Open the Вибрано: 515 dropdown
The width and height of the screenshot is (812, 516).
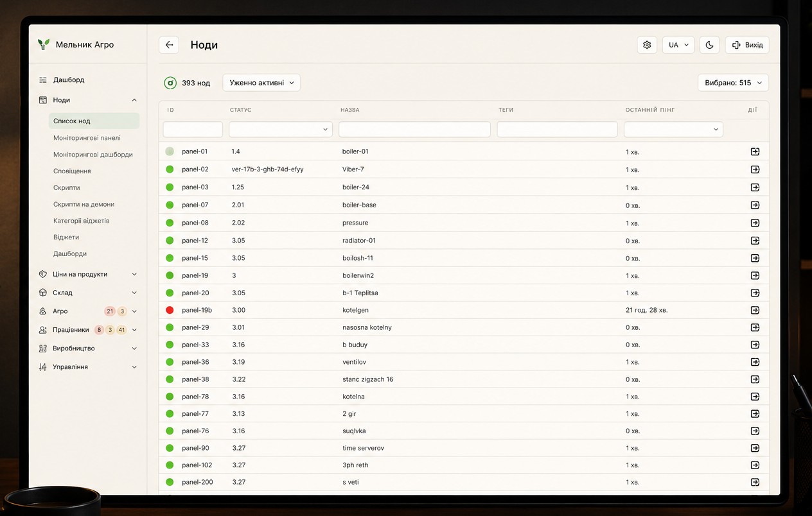pos(733,83)
